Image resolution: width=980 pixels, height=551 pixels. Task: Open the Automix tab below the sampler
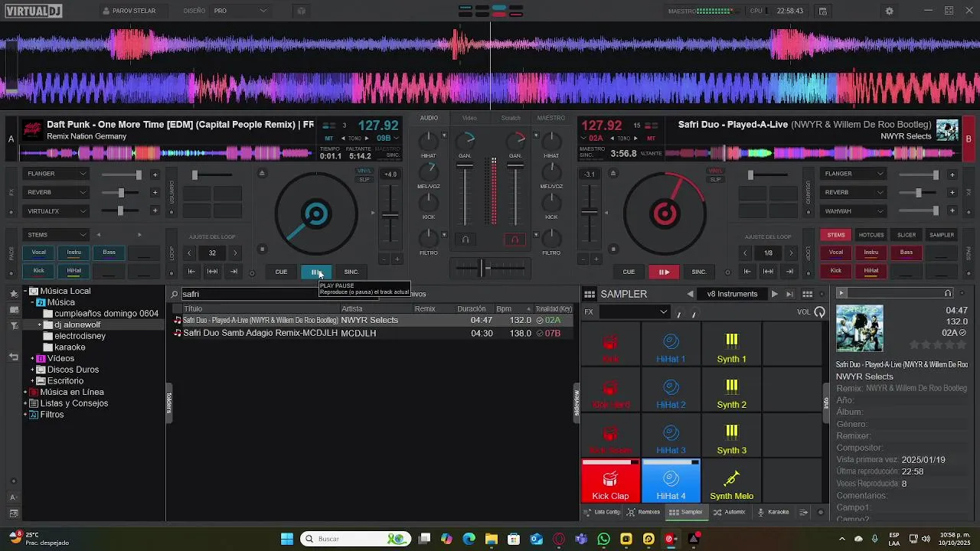[729, 512]
